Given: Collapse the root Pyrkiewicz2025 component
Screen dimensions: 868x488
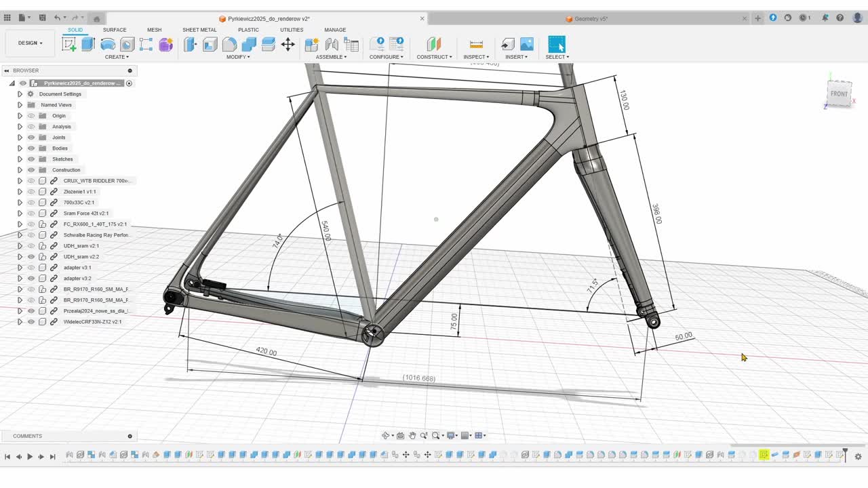Looking at the screenshot, I should (x=12, y=83).
